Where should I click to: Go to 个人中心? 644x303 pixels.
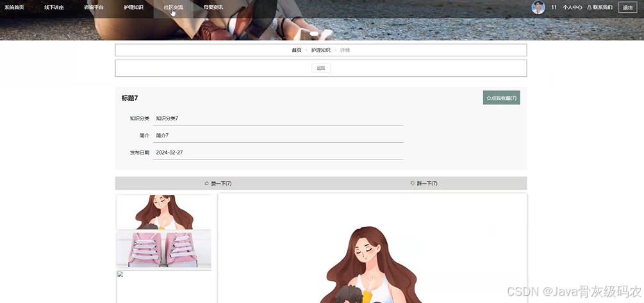572,8
